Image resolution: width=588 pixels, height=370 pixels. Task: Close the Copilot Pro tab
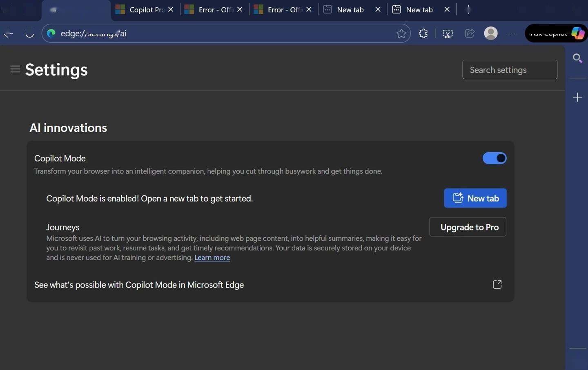point(171,9)
